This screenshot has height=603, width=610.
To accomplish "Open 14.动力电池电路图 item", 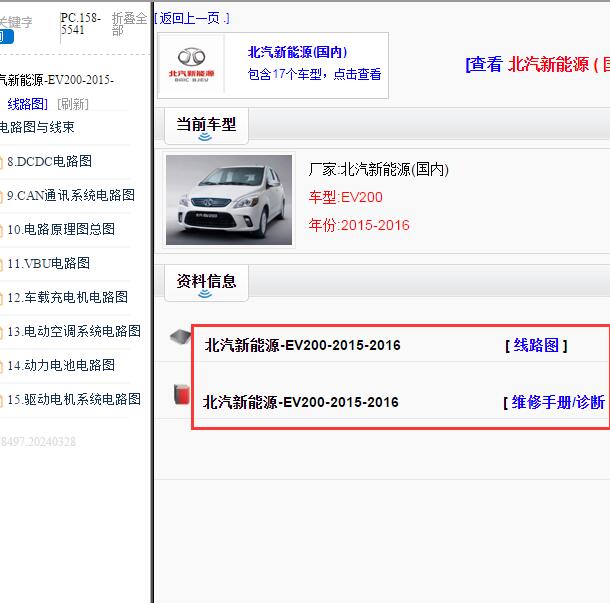I will [61, 365].
